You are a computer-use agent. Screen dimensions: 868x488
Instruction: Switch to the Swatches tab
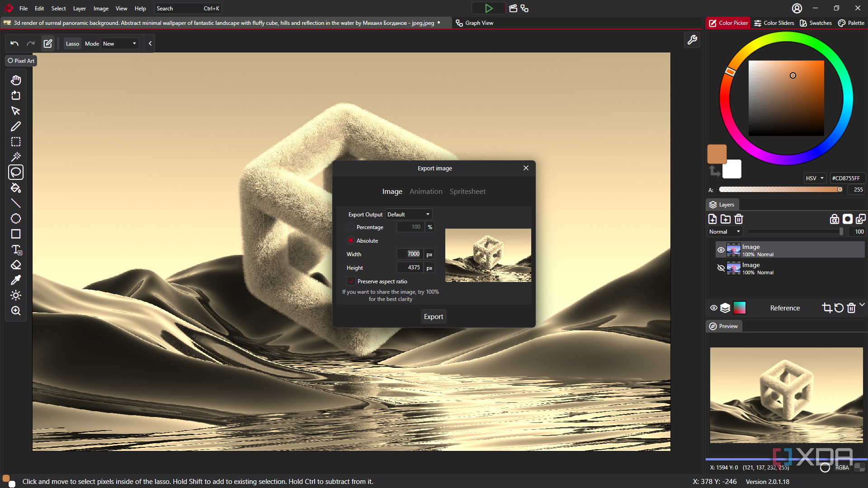[x=816, y=23]
